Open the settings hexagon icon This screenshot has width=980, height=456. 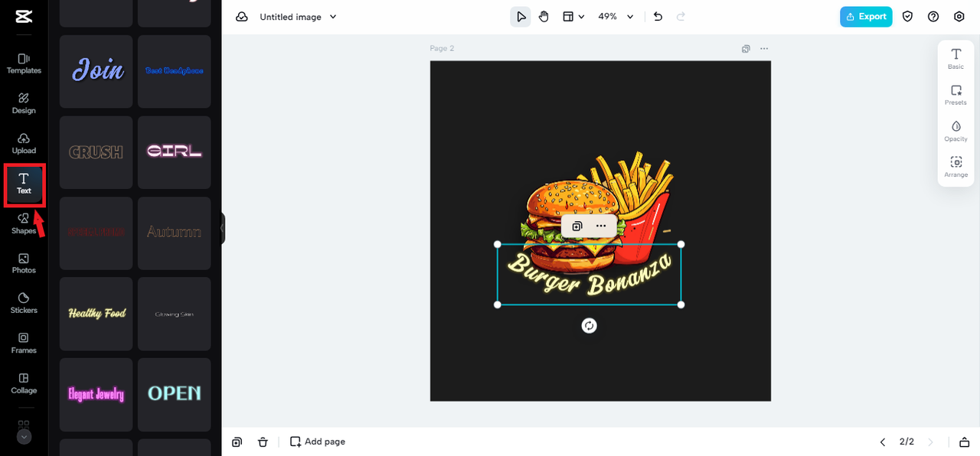[959, 17]
